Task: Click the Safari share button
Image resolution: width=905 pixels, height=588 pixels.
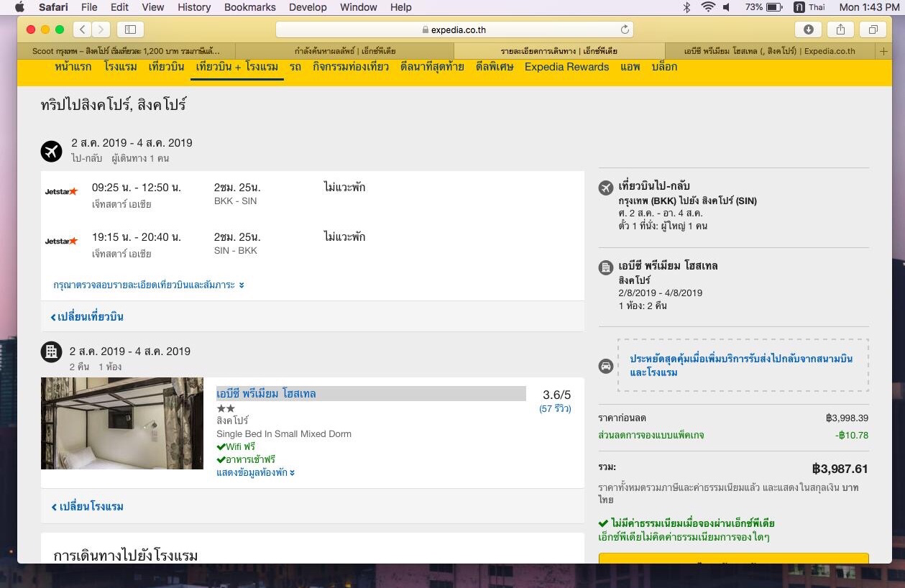Action: click(840, 29)
